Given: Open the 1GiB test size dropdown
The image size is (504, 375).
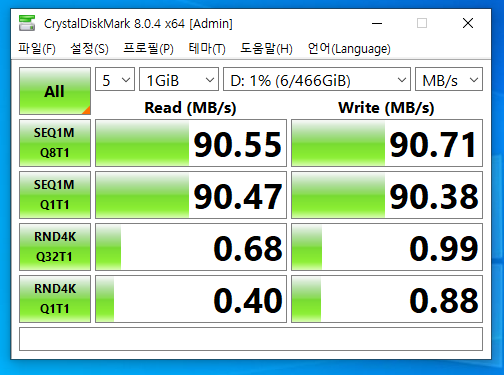Looking at the screenshot, I should [x=179, y=79].
